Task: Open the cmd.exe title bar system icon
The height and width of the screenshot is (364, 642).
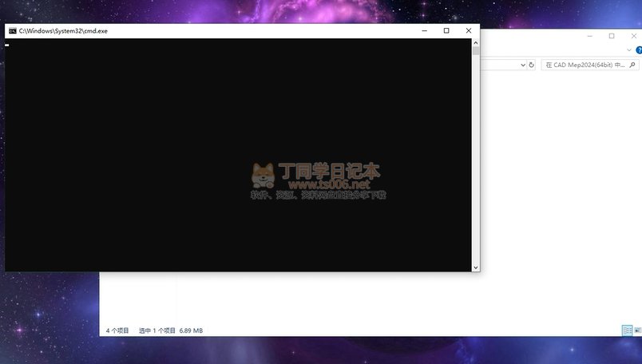Action: (x=13, y=30)
